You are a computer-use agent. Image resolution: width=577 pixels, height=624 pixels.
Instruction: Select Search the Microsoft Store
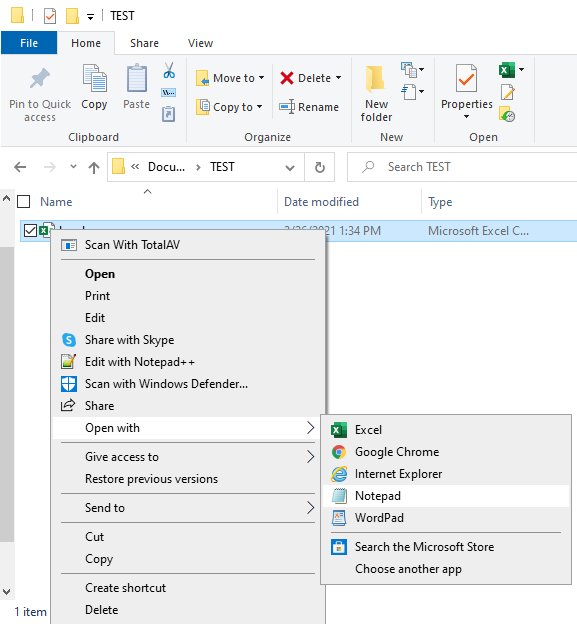pyautogui.click(x=446, y=547)
